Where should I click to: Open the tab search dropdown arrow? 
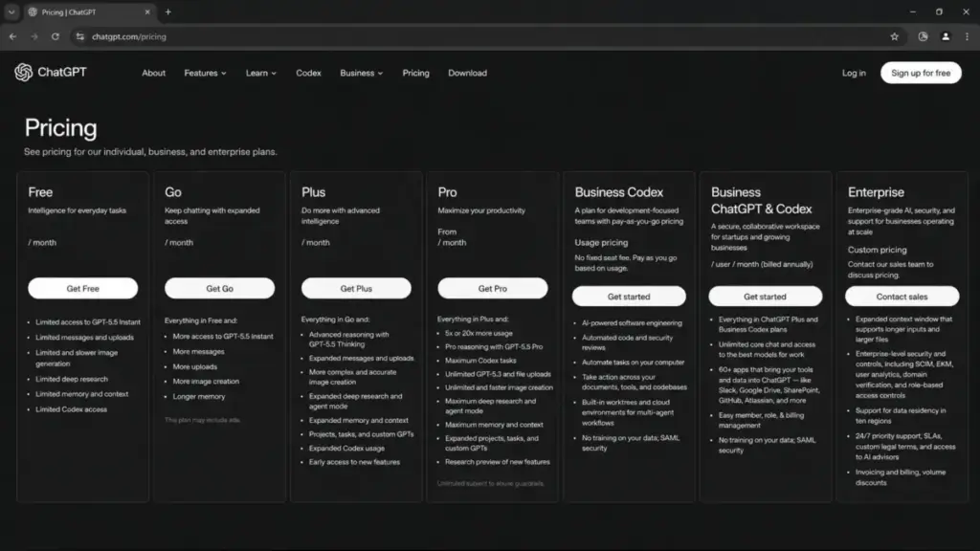(x=11, y=11)
